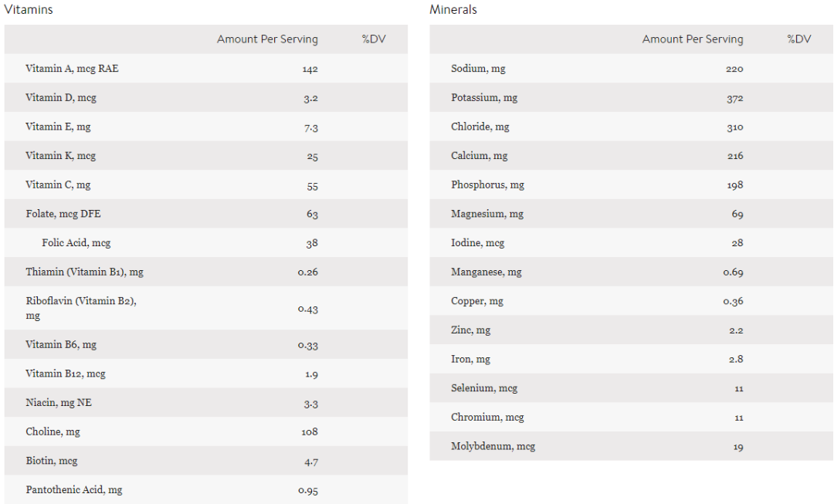
Task: Click the Minerals section heading
Action: 453,10
